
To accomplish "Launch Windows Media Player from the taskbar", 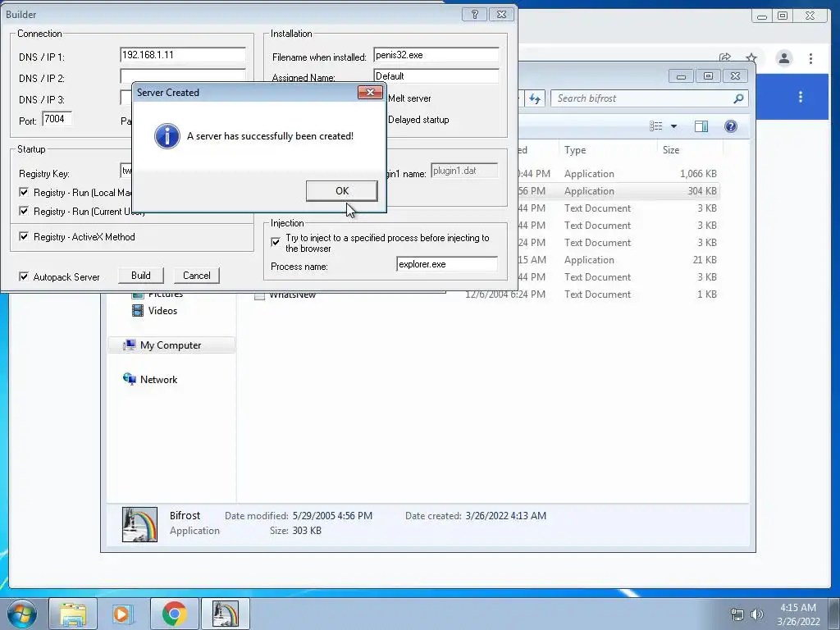I will click(x=123, y=614).
